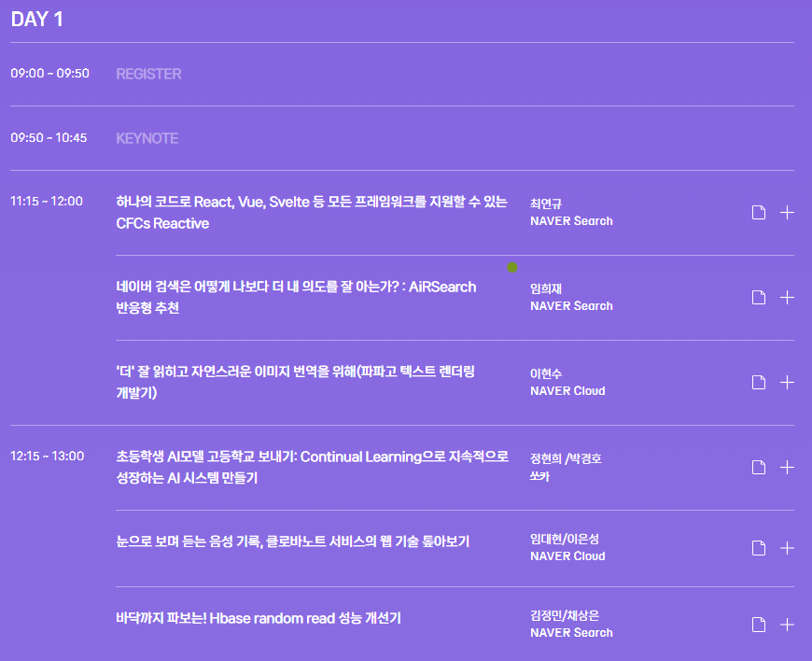
Task: Click speaker names 김정민/채상은
Action: pos(565,616)
